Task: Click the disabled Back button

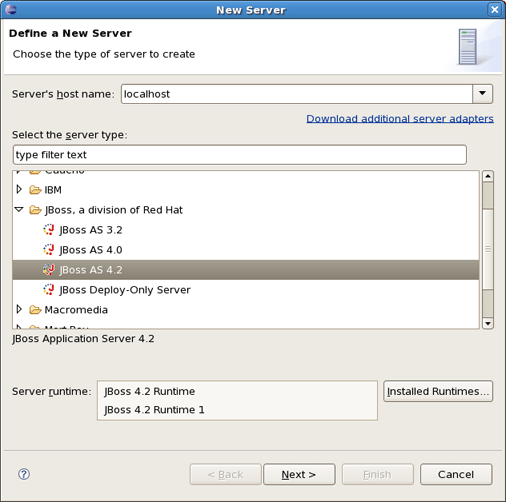Action: click(x=225, y=474)
